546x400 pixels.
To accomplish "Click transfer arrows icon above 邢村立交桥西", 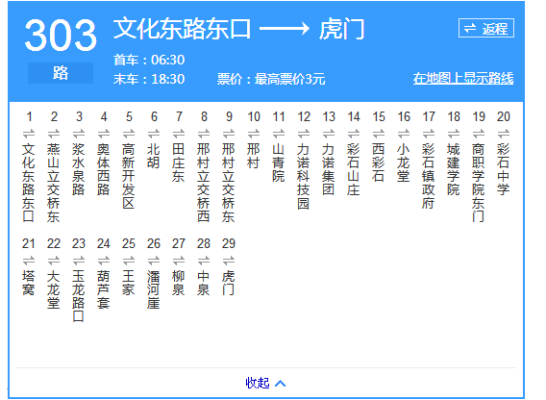I will pos(204,133).
